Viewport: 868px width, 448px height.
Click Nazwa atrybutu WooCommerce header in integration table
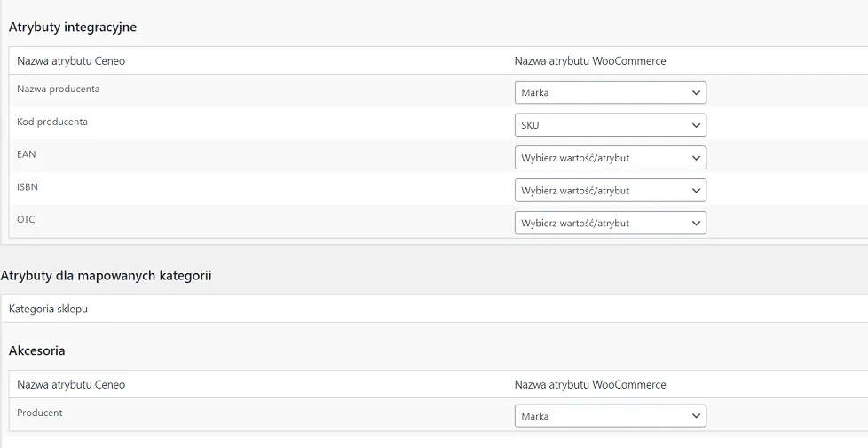590,61
